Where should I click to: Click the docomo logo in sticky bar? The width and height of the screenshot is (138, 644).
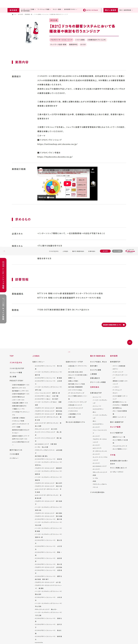click(130, 251)
